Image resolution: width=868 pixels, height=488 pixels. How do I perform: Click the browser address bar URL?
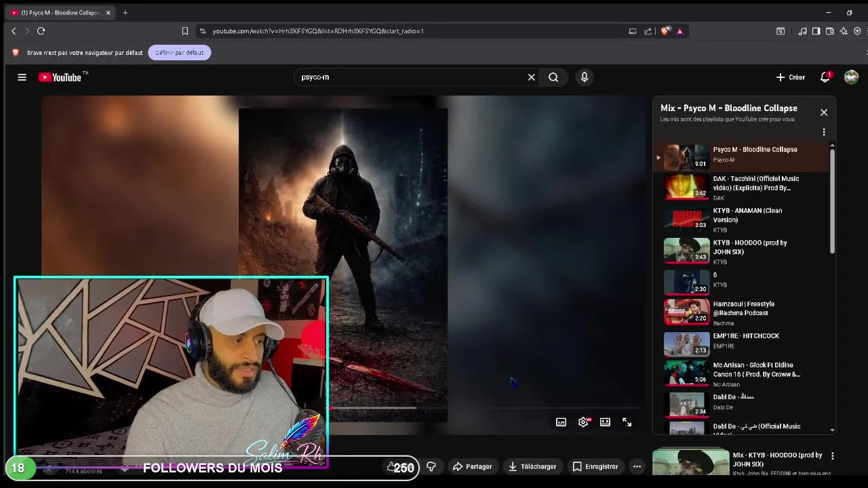point(318,31)
